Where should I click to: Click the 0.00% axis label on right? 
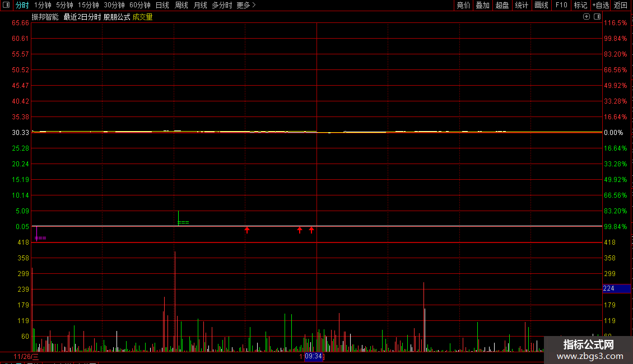click(x=613, y=133)
